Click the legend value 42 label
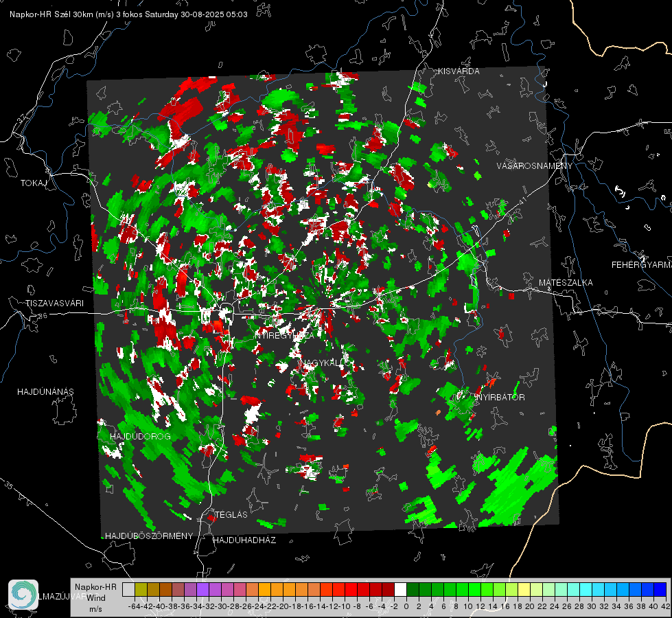Viewport: 672px width, 618px height. pyautogui.click(x=666, y=606)
